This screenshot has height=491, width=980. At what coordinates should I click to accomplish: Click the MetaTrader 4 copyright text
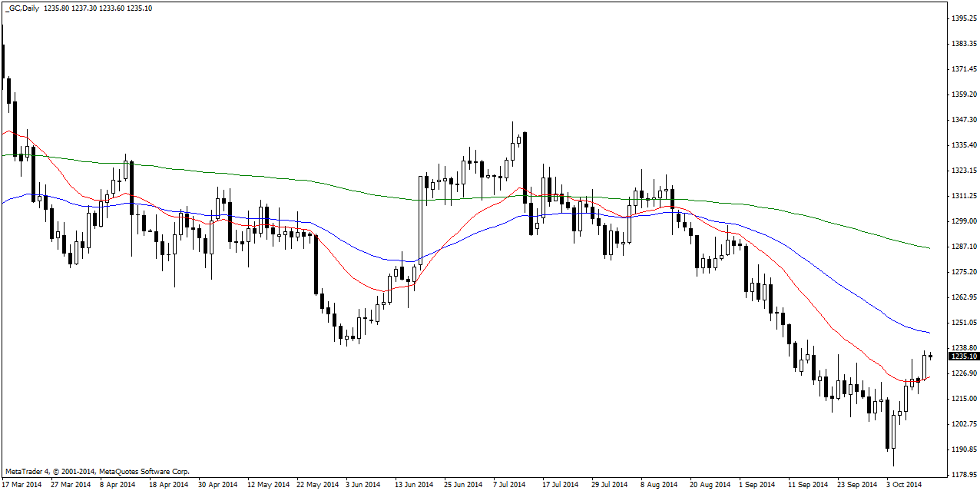[97, 471]
